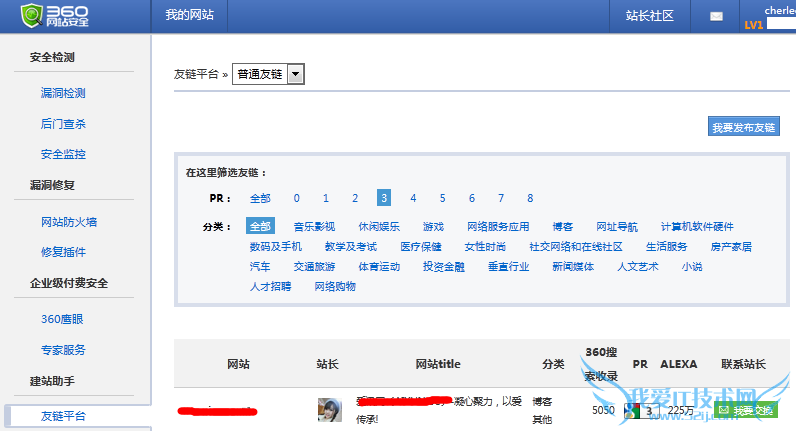Filter category 生活服务
796x431 pixels.
(x=667, y=247)
